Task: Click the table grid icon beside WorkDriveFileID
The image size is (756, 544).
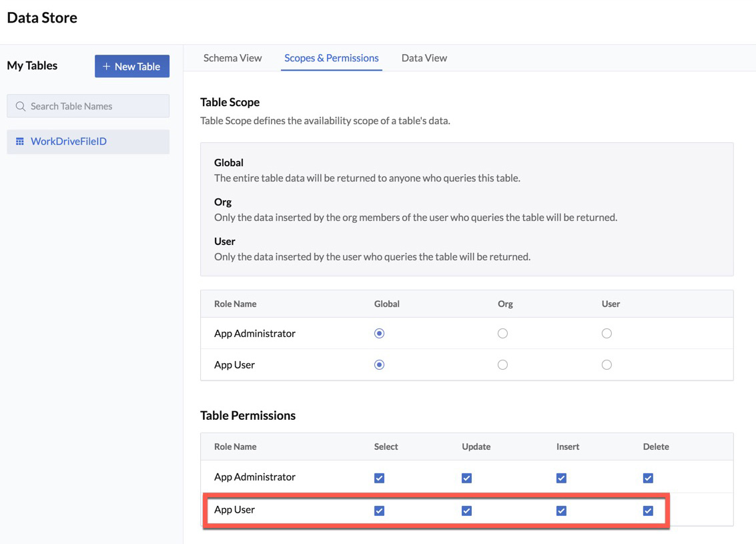Action: (x=20, y=142)
